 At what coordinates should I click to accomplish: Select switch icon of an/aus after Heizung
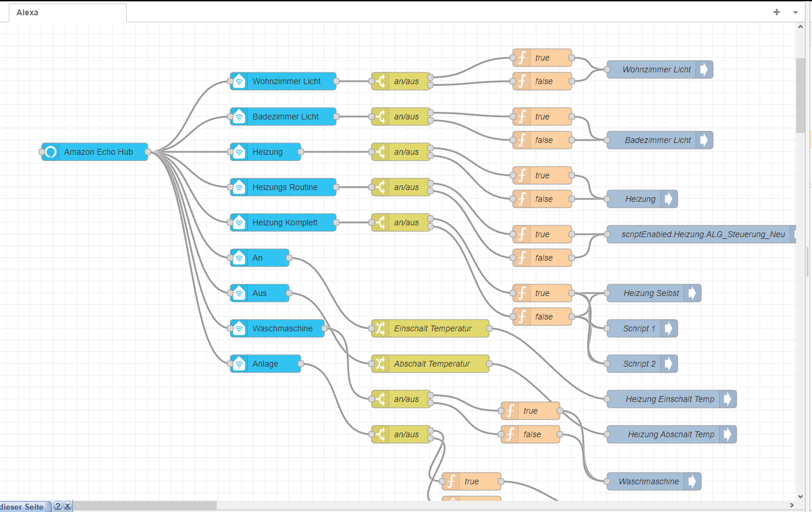380,152
